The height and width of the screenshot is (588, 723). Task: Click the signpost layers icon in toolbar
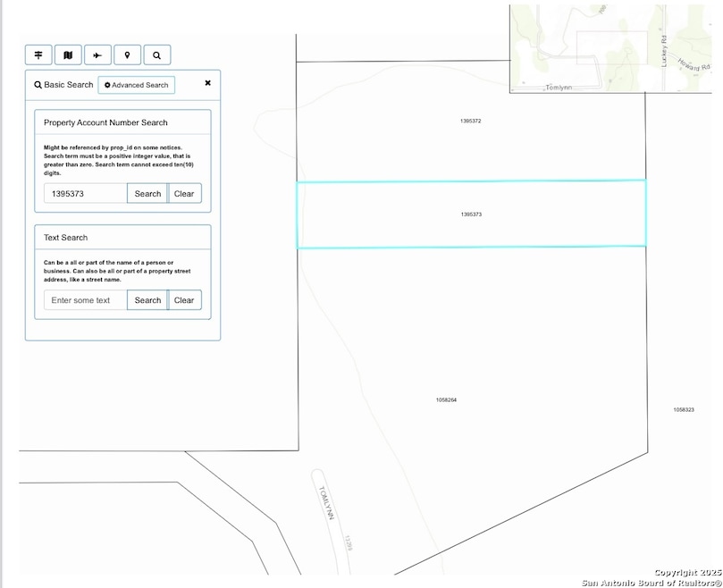[x=38, y=55]
